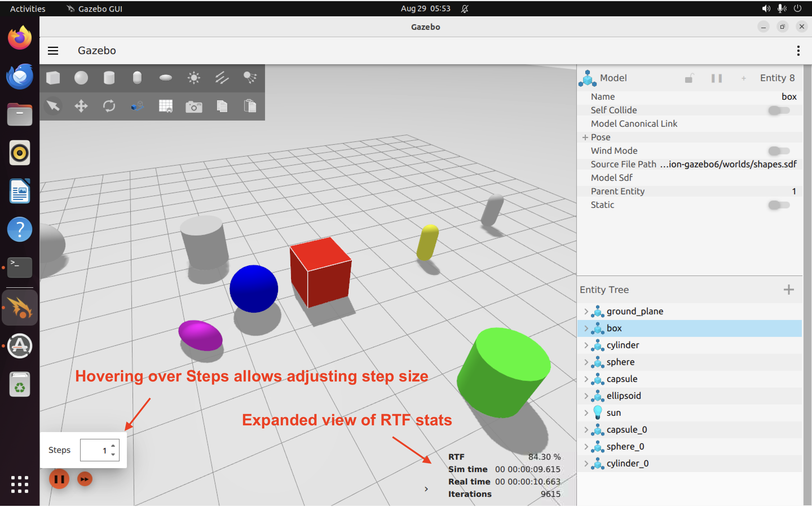Add a capsule shape to scene
The height and width of the screenshot is (507, 812).
point(137,78)
